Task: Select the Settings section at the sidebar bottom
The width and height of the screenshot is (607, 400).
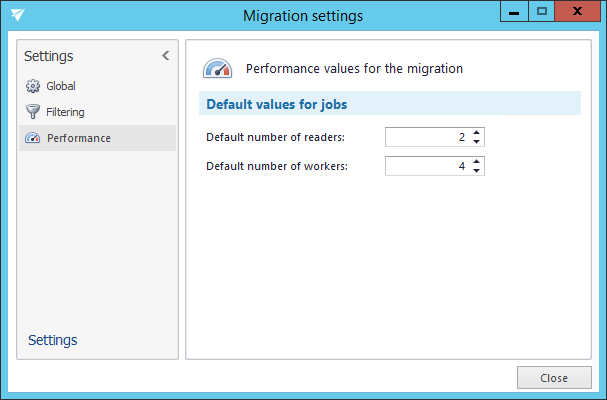Action: point(53,340)
